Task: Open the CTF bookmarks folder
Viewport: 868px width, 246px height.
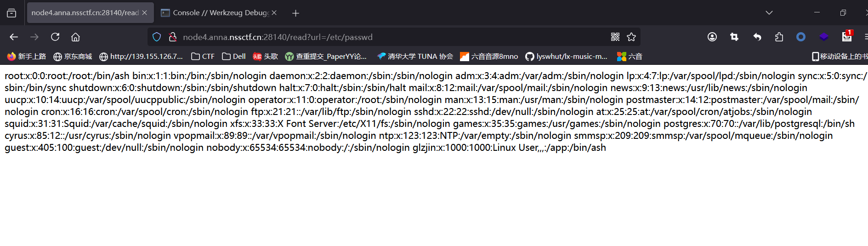Action: [x=203, y=56]
